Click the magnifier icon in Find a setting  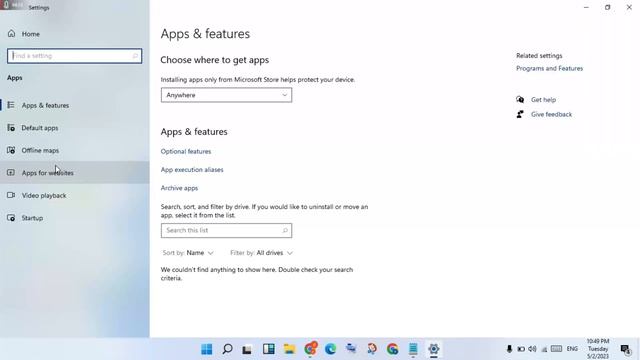135,56
